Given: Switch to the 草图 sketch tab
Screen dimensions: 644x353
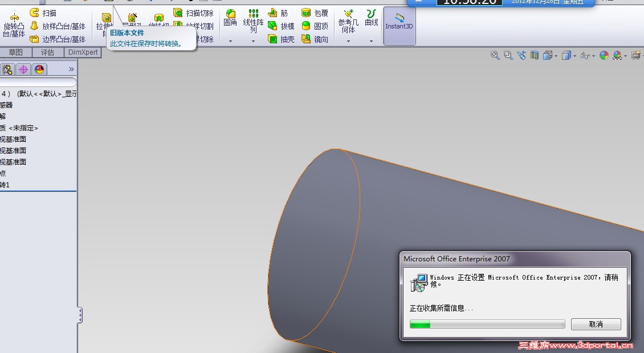Looking at the screenshot, I should pos(15,52).
